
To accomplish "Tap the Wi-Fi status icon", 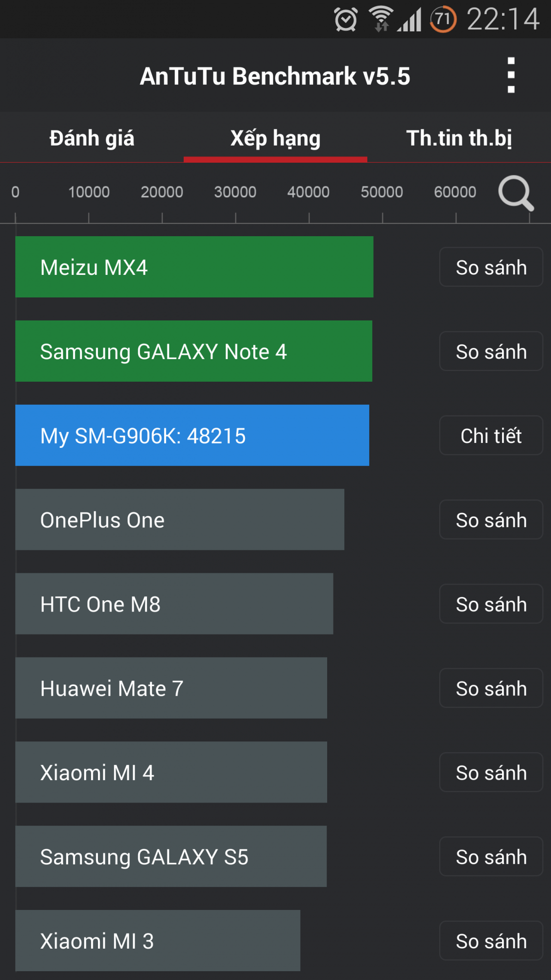I will pos(381,19).
